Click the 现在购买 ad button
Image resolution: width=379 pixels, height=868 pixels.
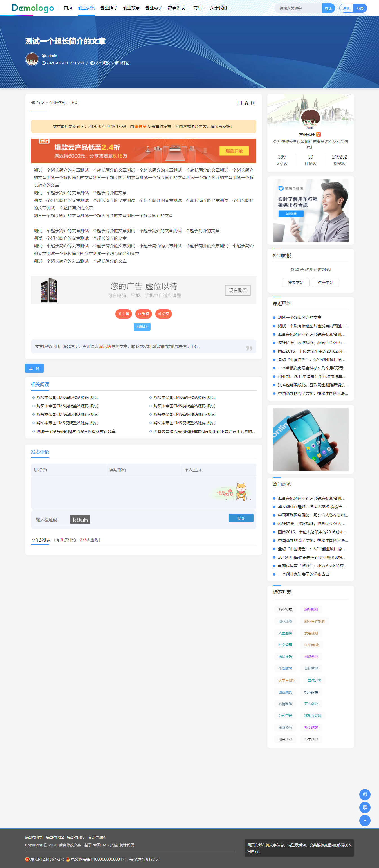[x=238, y=290]
